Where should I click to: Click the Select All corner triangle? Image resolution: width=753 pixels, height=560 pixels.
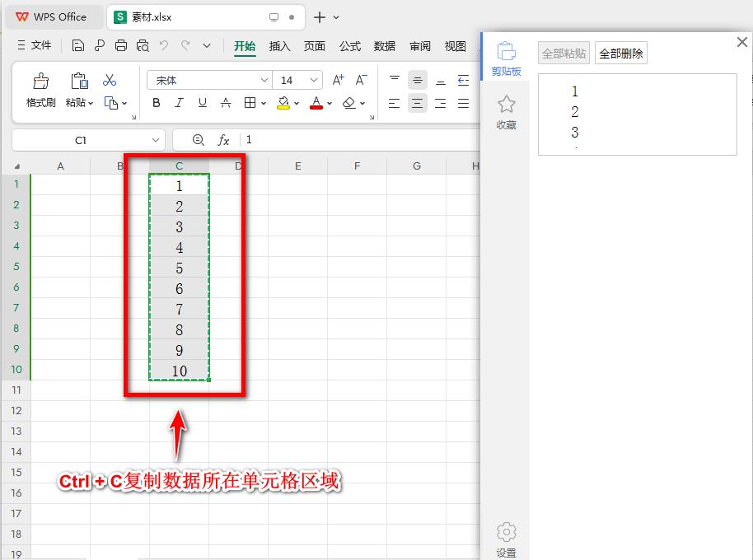click(x=16, y=166)
